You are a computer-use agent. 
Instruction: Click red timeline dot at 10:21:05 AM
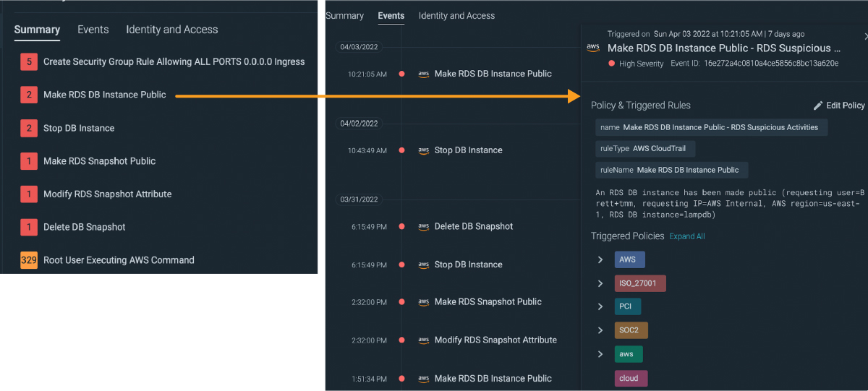pyautogui.click(x=401, y=74)
